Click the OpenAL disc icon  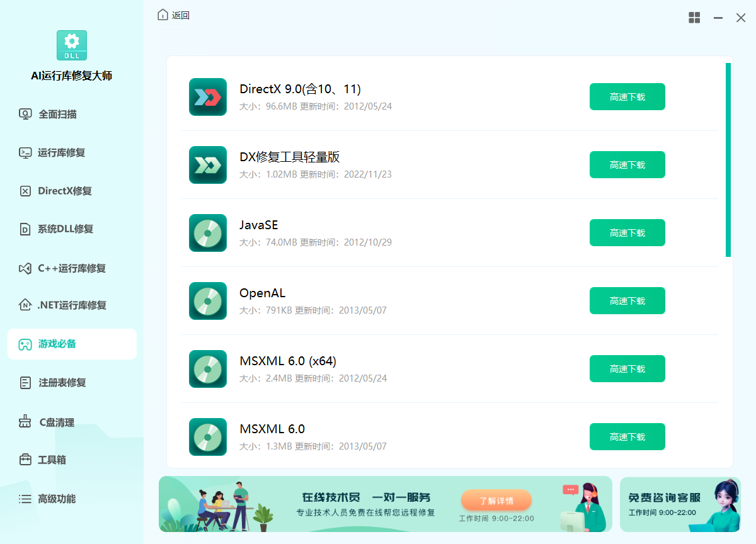pyautogui.click(x=207, y=301)
